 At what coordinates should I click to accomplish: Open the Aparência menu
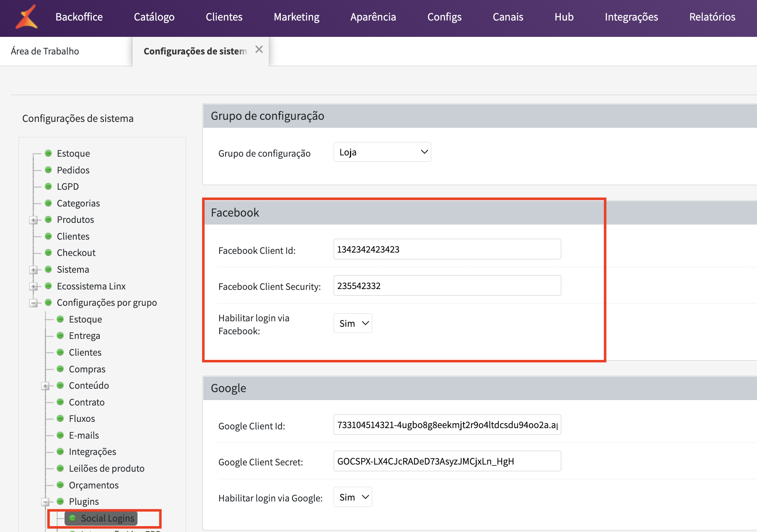click(373, 17)
